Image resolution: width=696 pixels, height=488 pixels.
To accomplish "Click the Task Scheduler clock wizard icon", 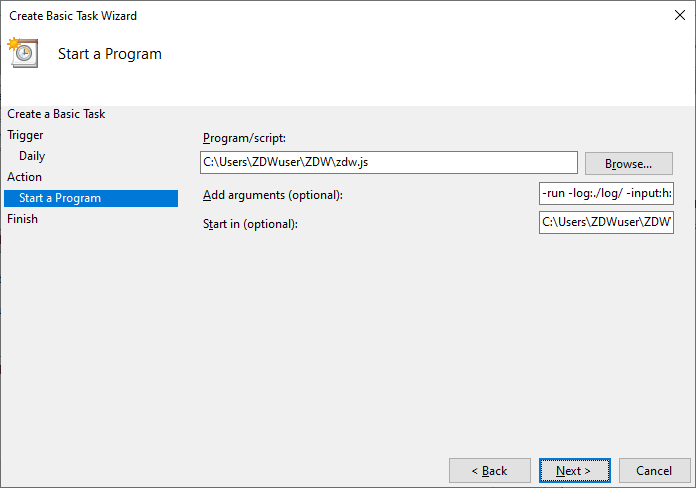I will click(x=22, y=53).
